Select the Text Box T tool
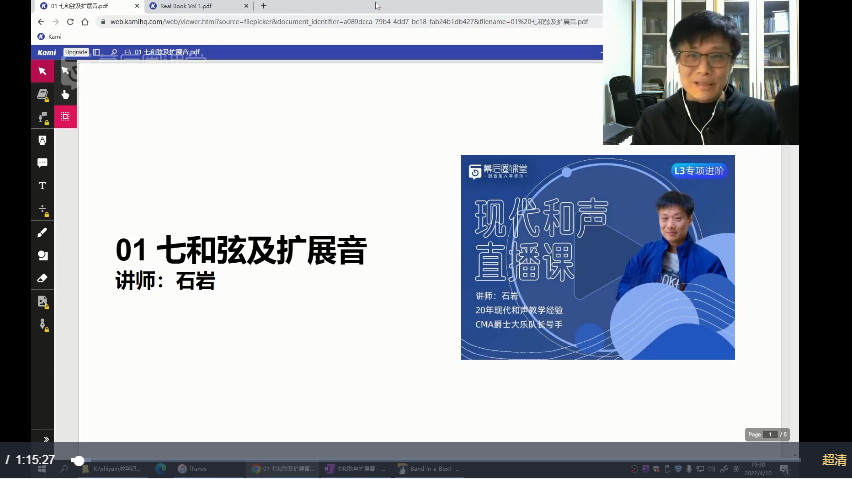The image size is (852, 479). (42, 186)
